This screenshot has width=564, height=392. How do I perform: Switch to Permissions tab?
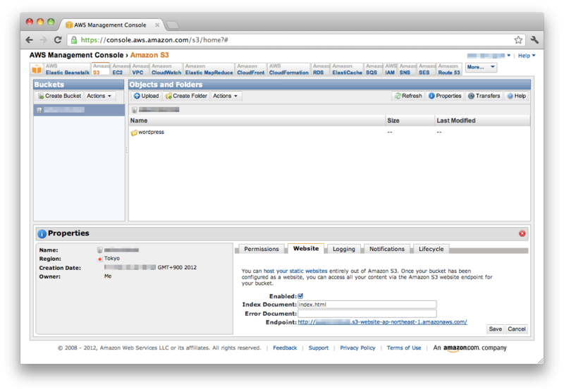point(262,249)
